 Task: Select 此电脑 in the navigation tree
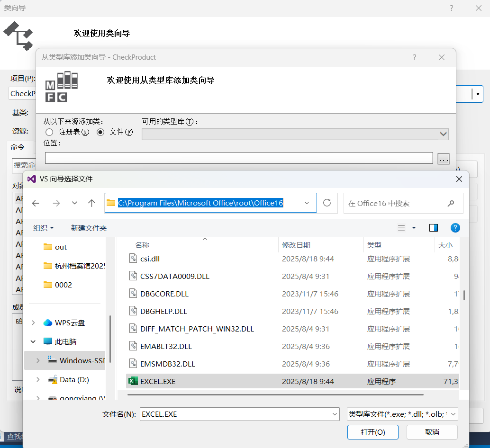click(x=65, y=341)
